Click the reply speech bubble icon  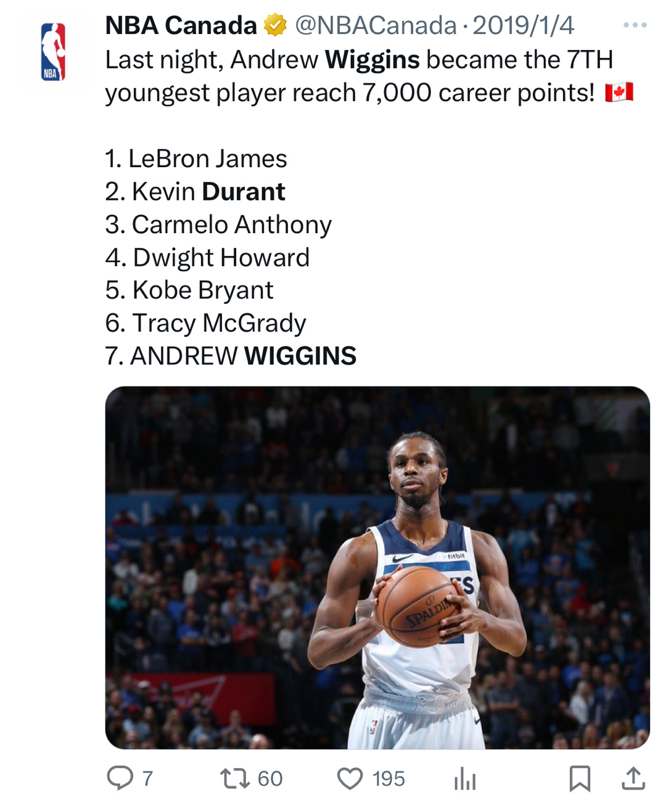coord(120,778)
